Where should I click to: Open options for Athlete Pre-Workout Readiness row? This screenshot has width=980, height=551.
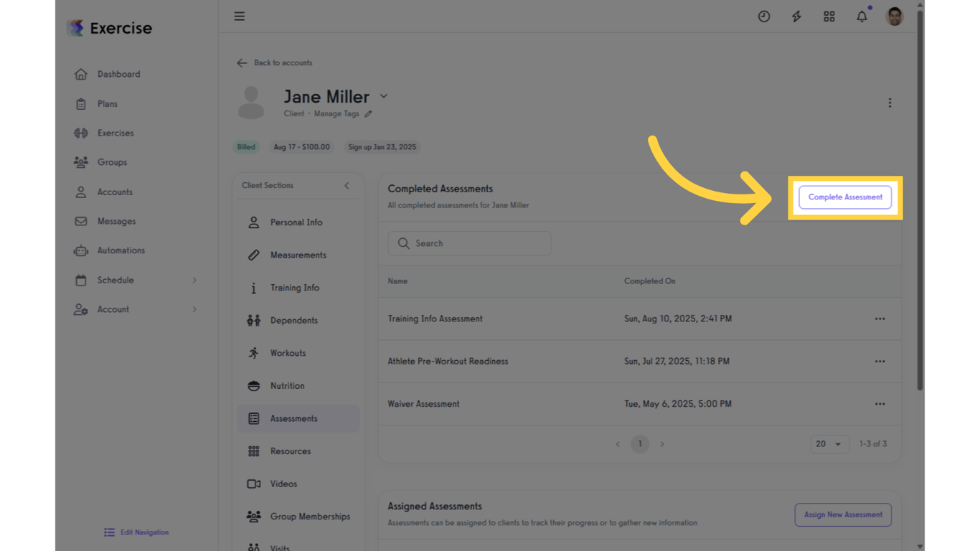coord(880,362)
